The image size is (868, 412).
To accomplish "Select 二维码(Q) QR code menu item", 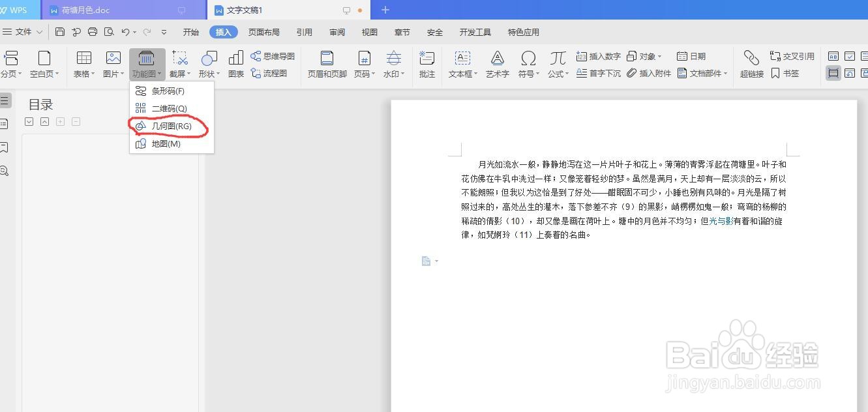I will click(172, 108).
